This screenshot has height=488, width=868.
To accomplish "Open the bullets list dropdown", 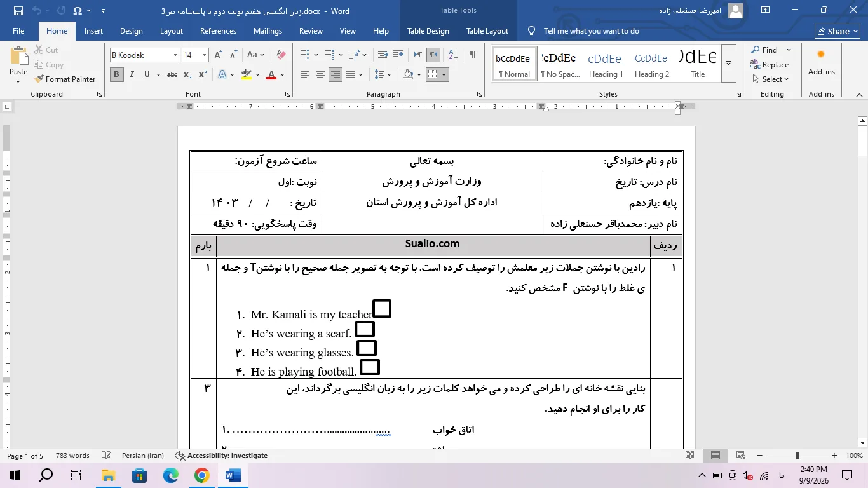I will click(x=316, y=55).
